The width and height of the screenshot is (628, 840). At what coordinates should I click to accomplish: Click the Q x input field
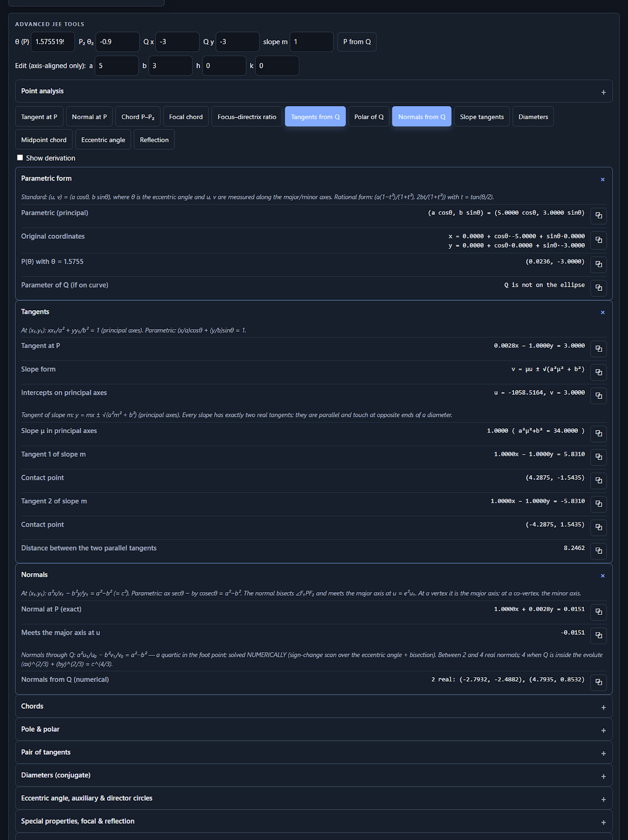pyautogui.click(x=177, y=42)
